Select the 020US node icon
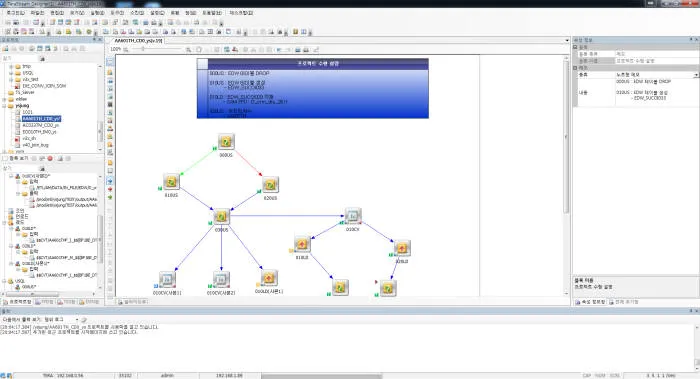 click(x=270, y=184)
